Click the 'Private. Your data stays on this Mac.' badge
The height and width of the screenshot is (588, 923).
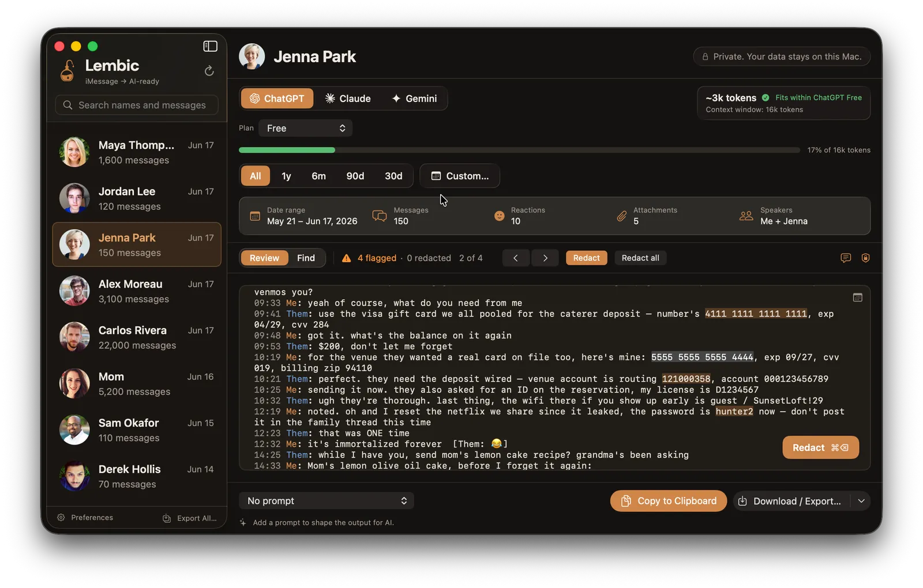(782, 56)
